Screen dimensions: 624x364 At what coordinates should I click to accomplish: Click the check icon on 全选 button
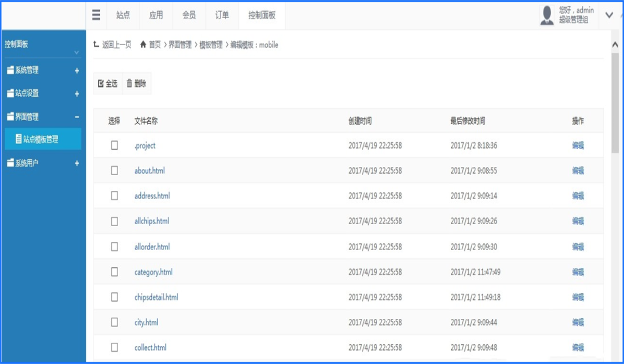pos(101,83)
